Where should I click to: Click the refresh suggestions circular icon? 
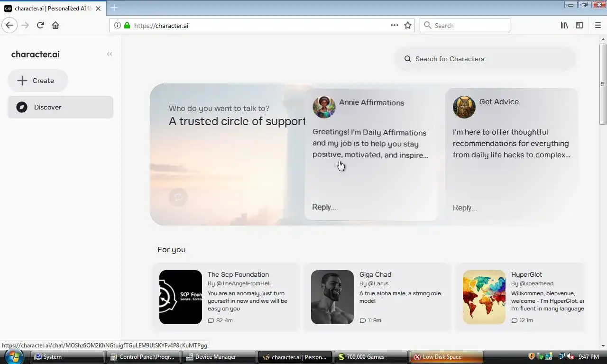click(178, 197)
